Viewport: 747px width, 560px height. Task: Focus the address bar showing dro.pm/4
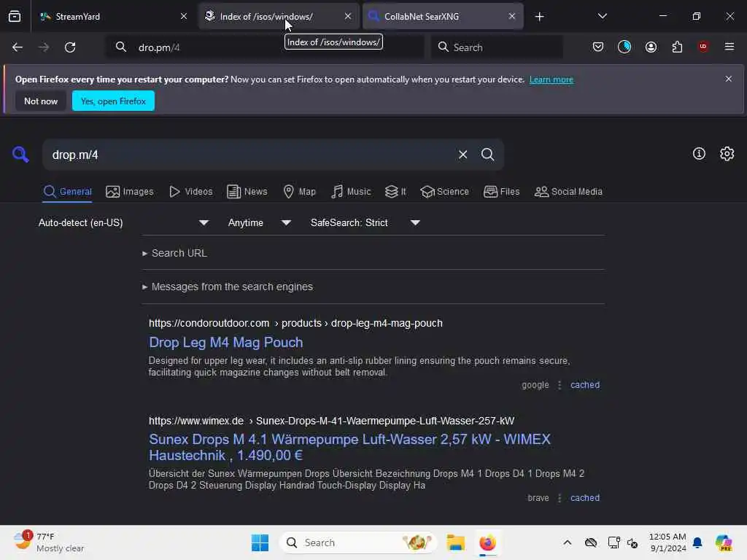(x=264, y=47)
